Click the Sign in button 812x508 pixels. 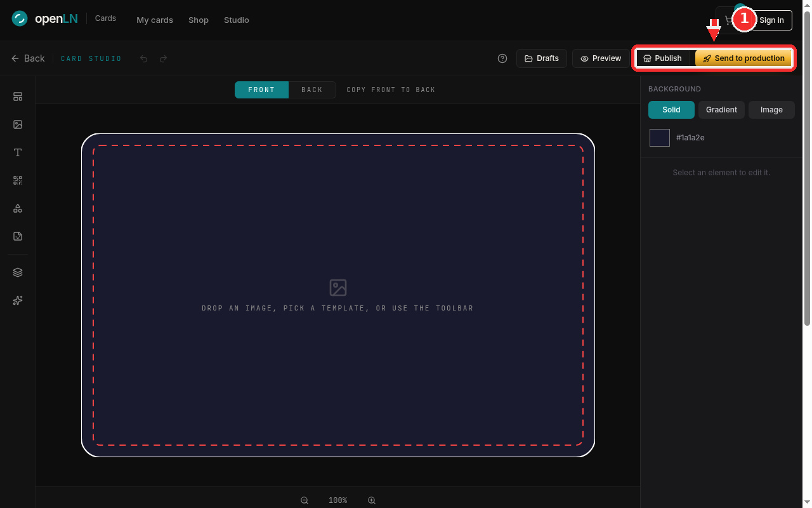(771, 20)
